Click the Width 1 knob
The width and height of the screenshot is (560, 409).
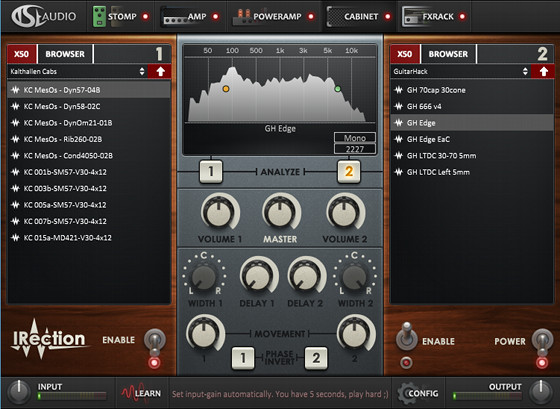[x=204, y=276]
